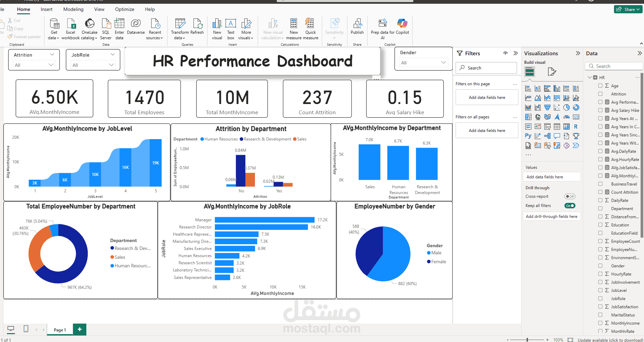Click Add data fields here under Values
The image size is (644, 342).
coord(552,177)
